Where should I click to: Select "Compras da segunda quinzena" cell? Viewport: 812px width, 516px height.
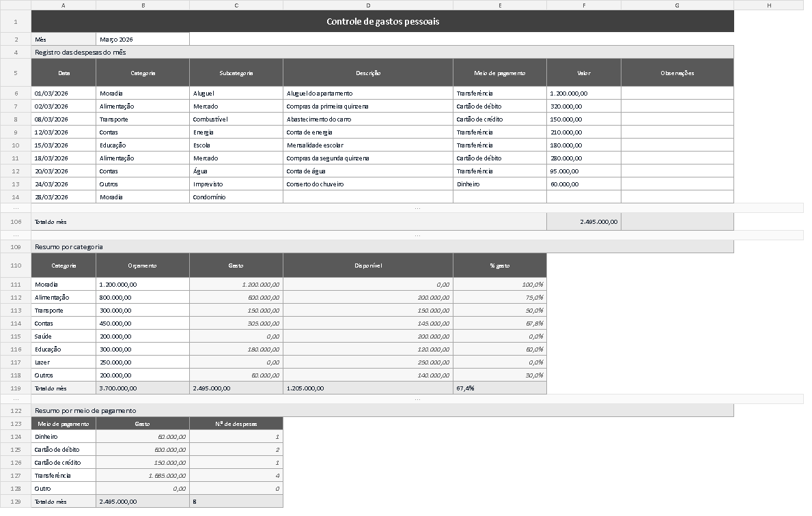coord(367,158)
